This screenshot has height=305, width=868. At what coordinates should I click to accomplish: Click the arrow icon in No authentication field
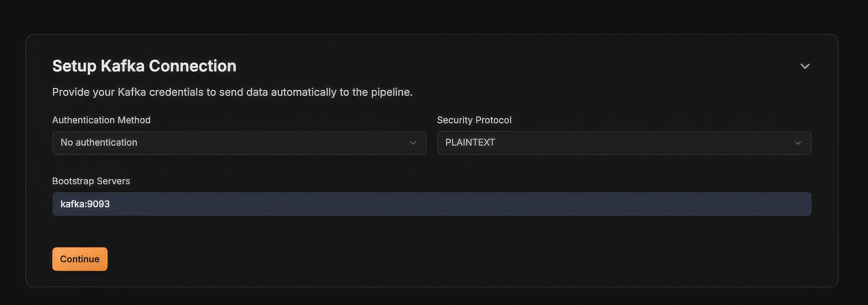[x=413, y=143]
